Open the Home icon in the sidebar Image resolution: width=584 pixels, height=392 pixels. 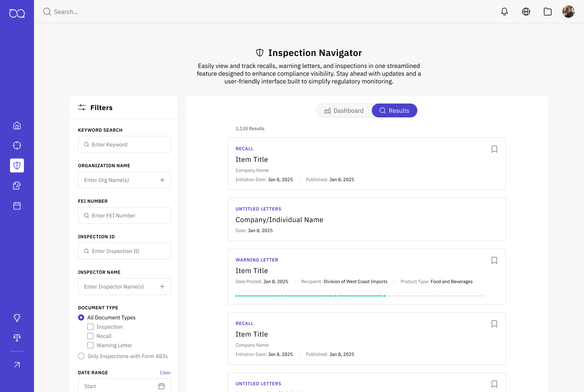coord(17,125)
